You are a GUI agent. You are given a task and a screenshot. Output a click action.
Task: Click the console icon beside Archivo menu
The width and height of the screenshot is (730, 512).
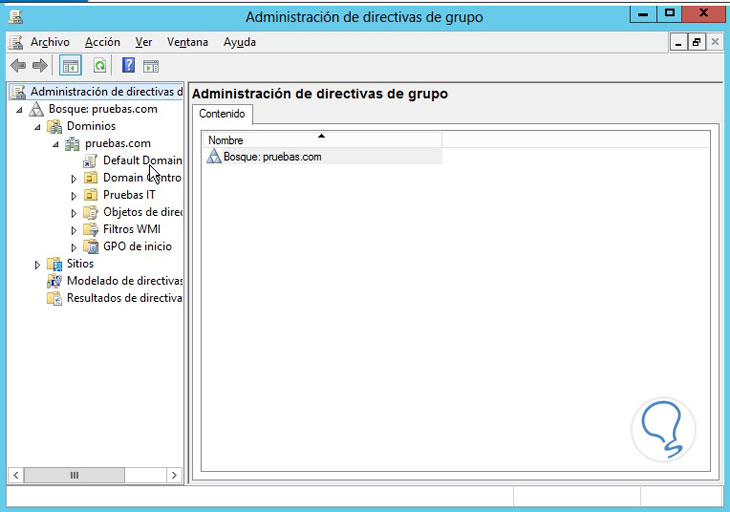(x=16, y=42)
